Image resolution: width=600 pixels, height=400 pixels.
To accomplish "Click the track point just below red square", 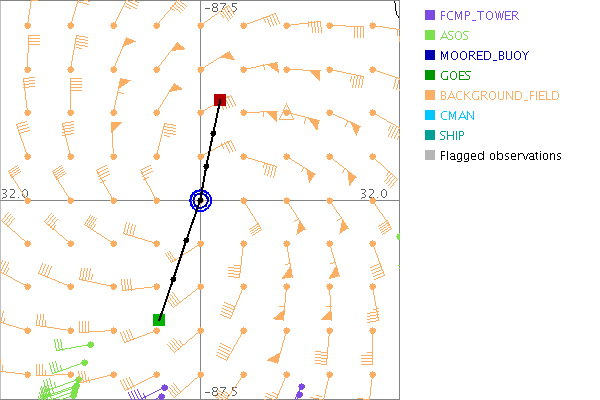I will tap(214, 133).
